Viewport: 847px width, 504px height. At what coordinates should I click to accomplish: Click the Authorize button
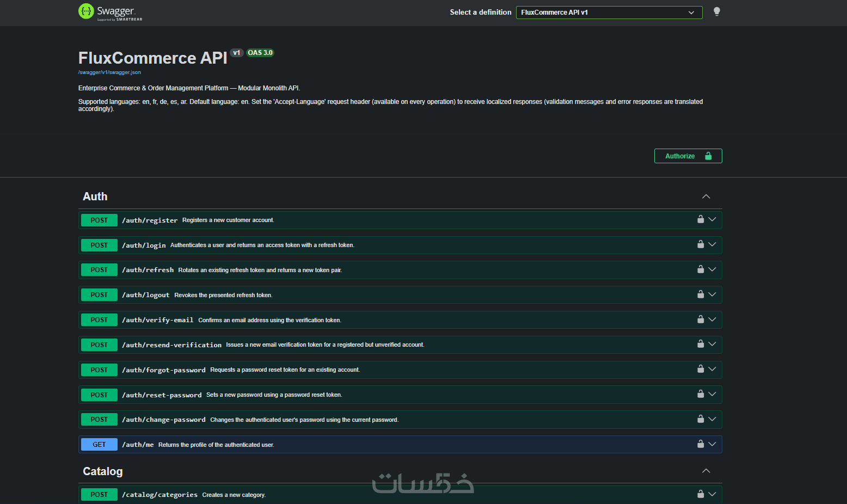tap(688, 156)
